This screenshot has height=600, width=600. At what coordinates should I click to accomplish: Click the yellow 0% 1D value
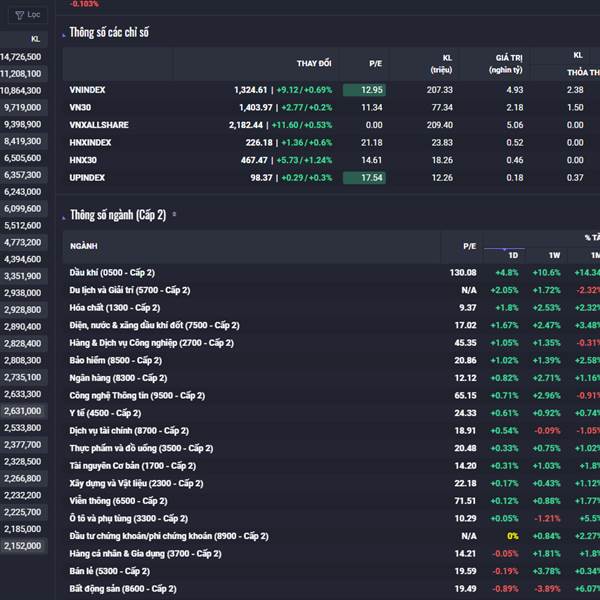pyautogui.click(x=513, y=536)
